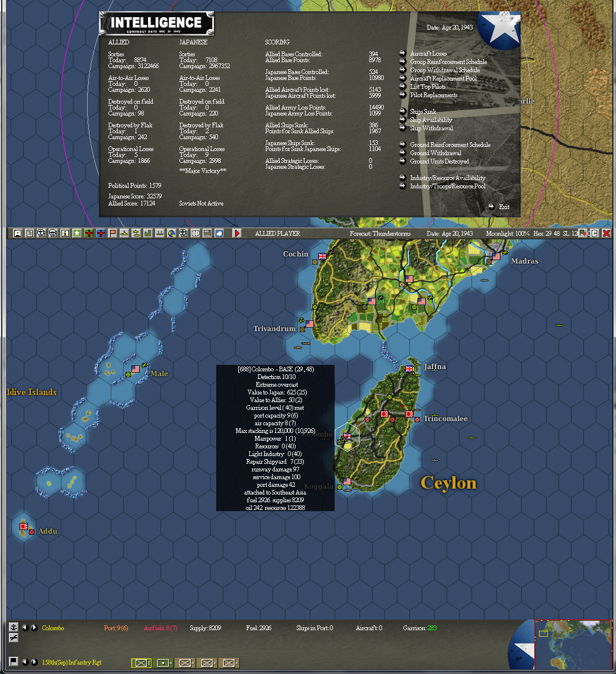Click the cloud weather toolbar icon
The height and width of the screenshot is (674, 616).
pyautogui.click(x=219, y=233)
